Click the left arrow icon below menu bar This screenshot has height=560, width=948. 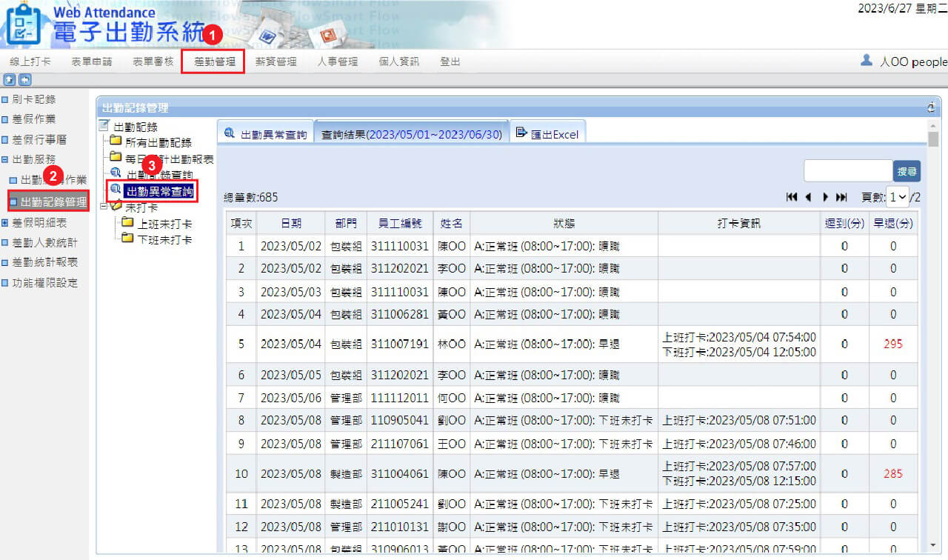(x=25, y=79)
